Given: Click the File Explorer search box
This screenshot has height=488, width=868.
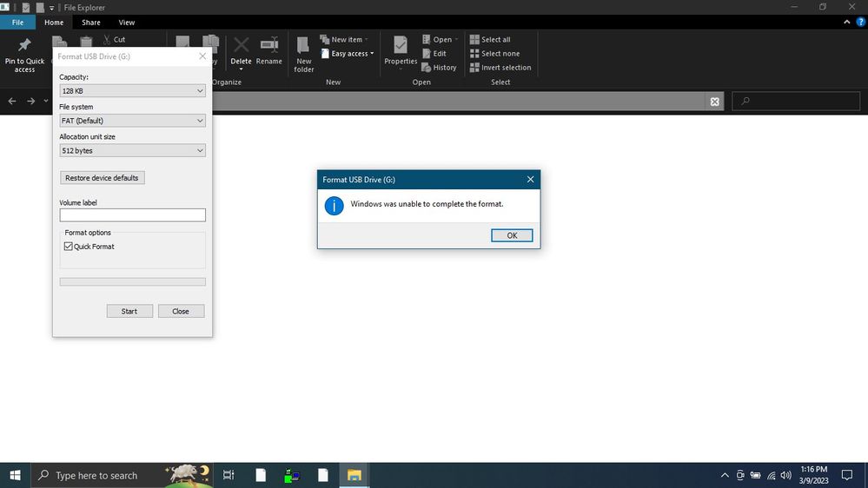Looking at the screenshot, I should coord(796,102).
